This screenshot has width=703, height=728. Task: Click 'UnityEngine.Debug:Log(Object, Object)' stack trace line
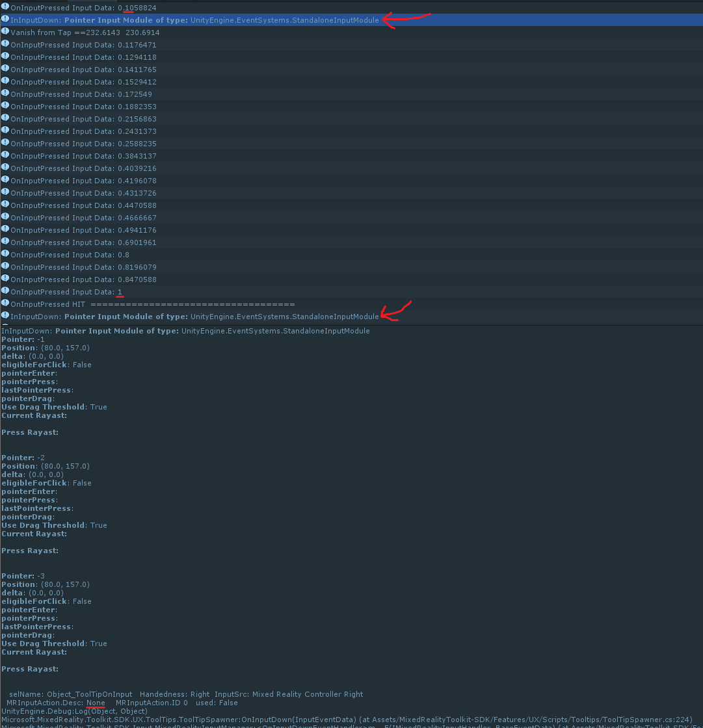[x=74, y=711]
